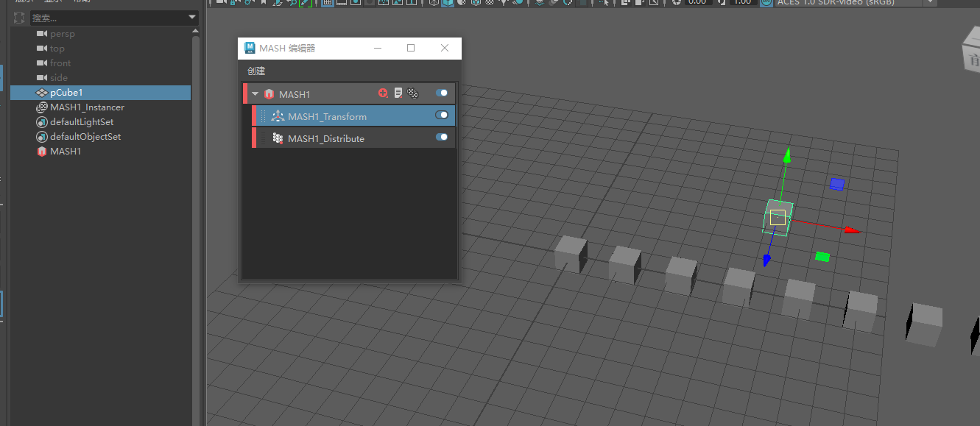The image size is (980, 426).
Task: Click the green Y-axis arrow of manipulator
Action: [x=787, y=155]
